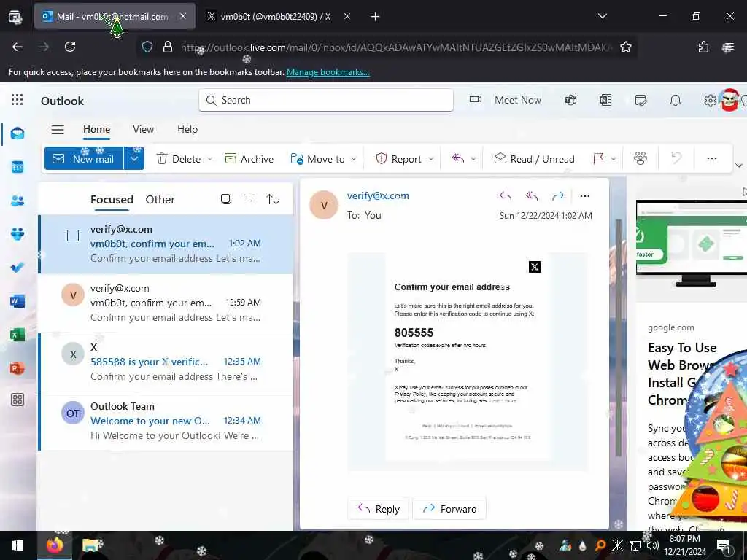Expand the reply all toolbar dropdown
The height and width of the screenshot is (560, 747).
click(473, 159)
